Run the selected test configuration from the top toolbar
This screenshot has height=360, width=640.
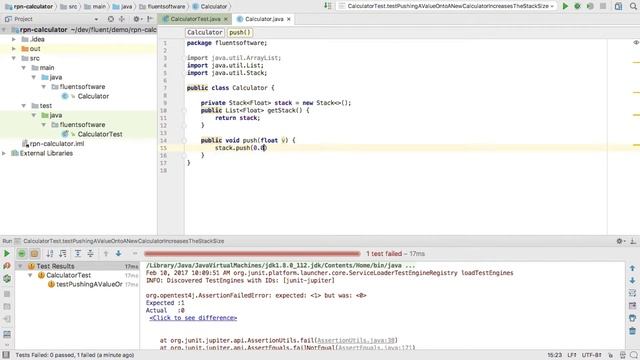(x=565, y=6)
